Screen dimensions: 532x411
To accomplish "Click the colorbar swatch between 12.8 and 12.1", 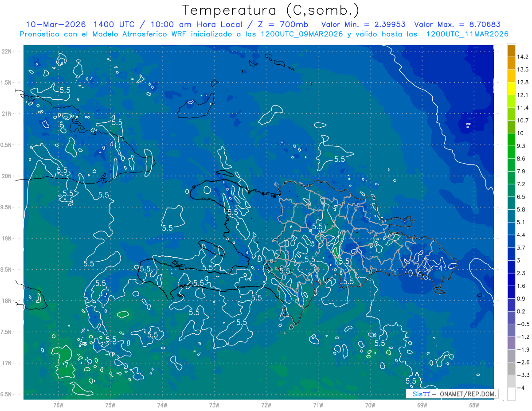I will point(511,89).
